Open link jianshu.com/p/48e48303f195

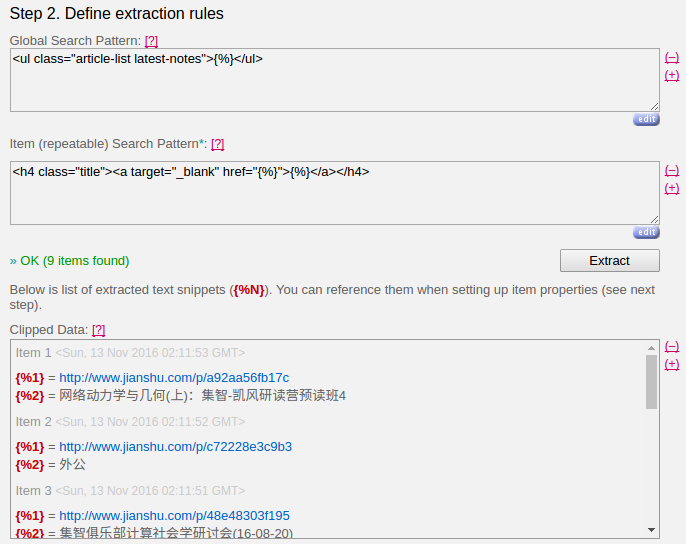coord(174,516)
